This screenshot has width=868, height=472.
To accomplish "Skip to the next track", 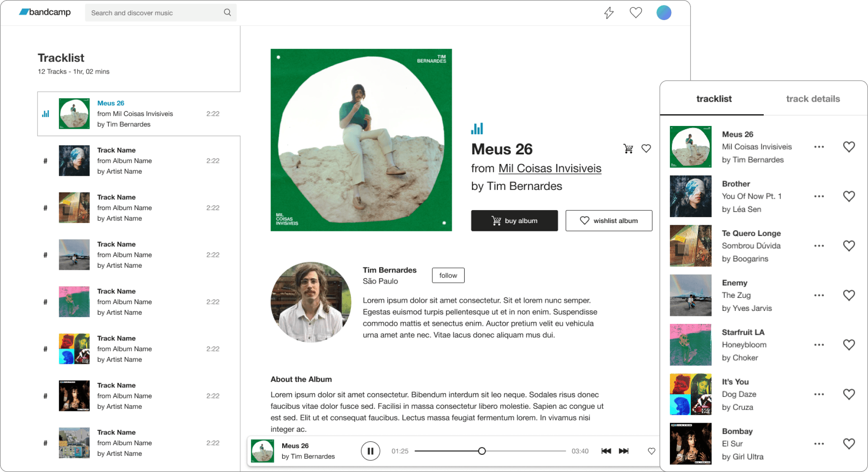I will [623, 451].
